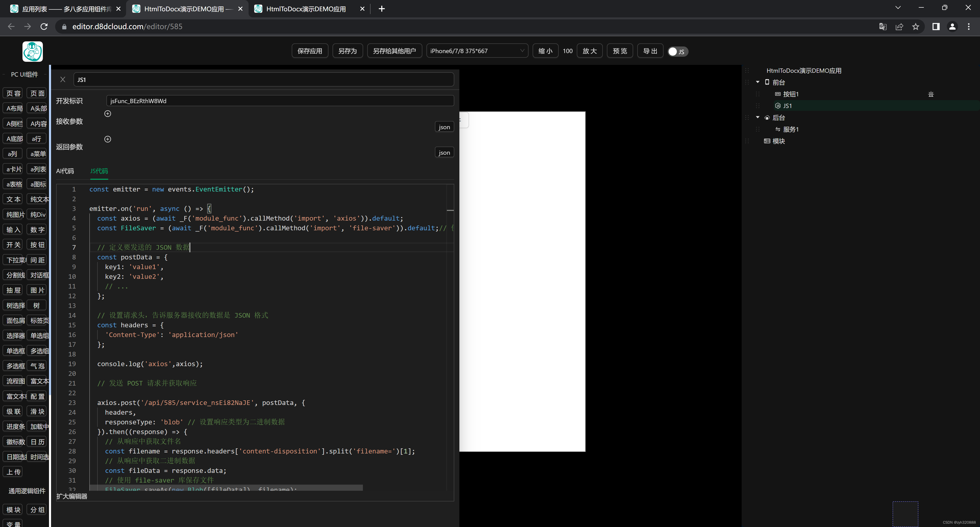Click the D8D cloud logo

tap(32, 52)
